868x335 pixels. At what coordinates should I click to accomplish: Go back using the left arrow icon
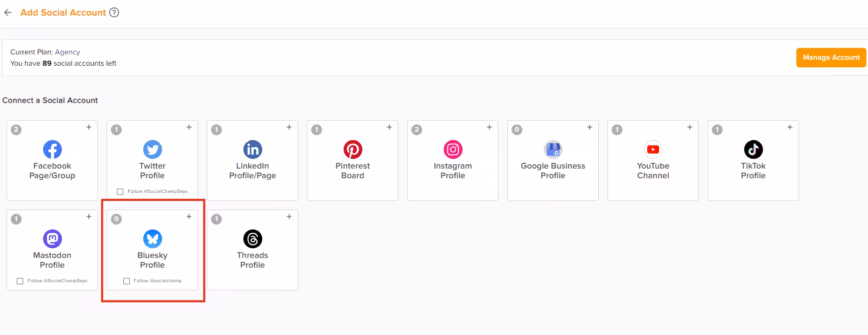click(x=8, y=12)
